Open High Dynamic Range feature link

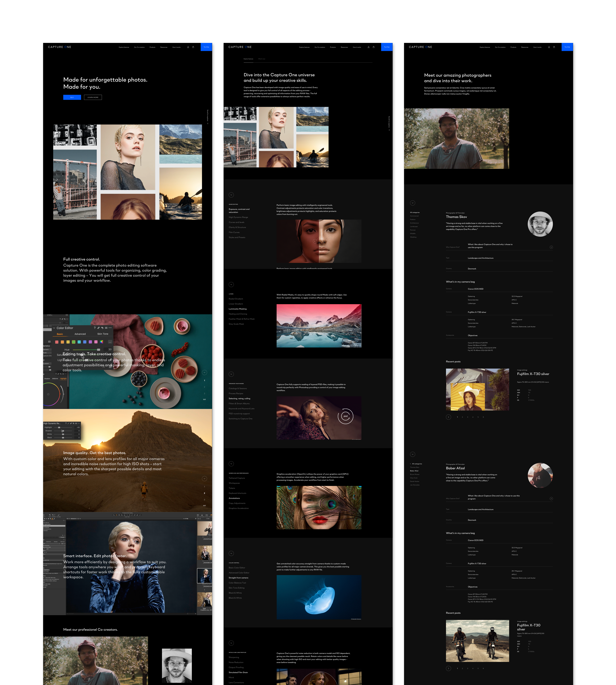click(238, 217)
